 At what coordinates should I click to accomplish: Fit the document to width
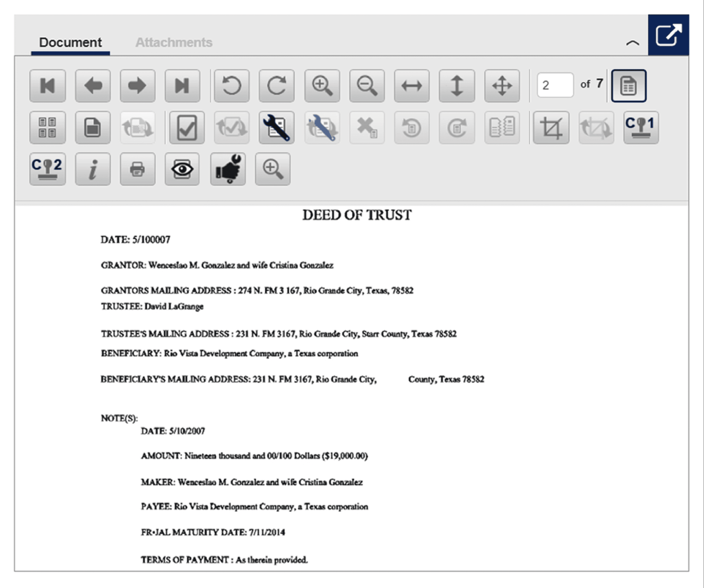coord(412,86)
